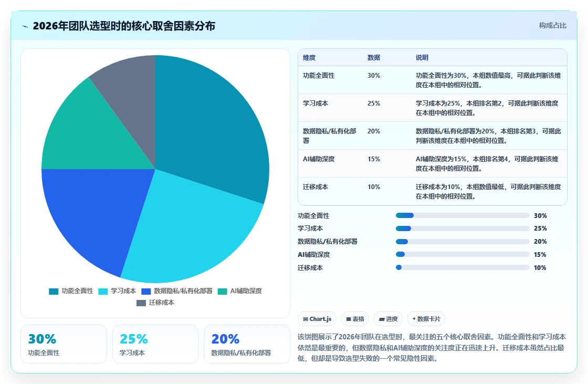Toggle the AI辅助深度 legend swatch
The image size is (588, 384).
223,292
